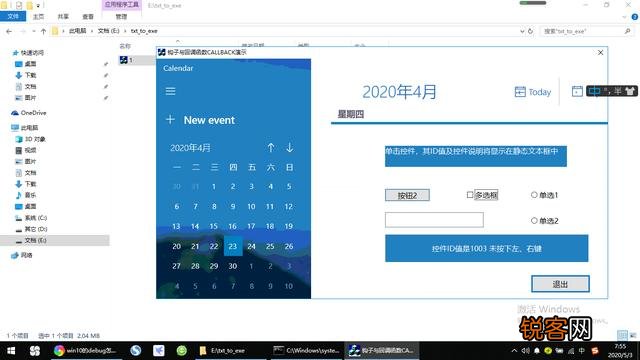Click the 2020年4月 month label above the weekday row
The width and height of the screenshot is (640, 360).
point(190,148)
